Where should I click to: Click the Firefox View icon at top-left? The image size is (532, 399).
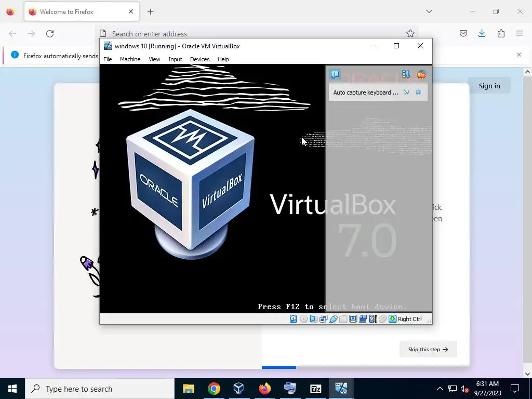[x=10, y=11]
